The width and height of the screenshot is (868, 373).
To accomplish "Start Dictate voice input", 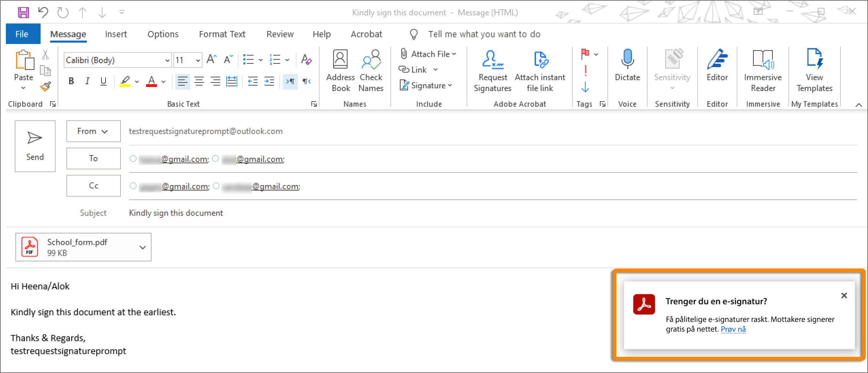I will (x=627, y=66).
